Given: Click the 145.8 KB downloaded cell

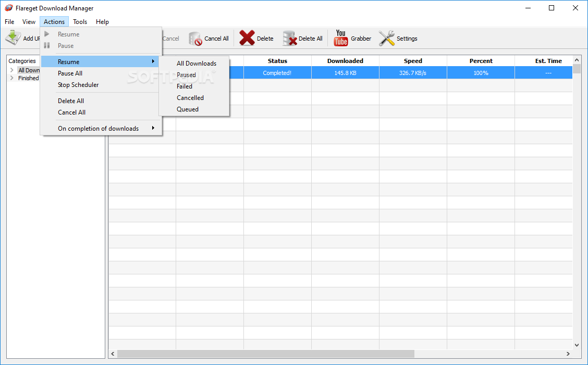Looking at the screenshot, I should click(346, 73).
